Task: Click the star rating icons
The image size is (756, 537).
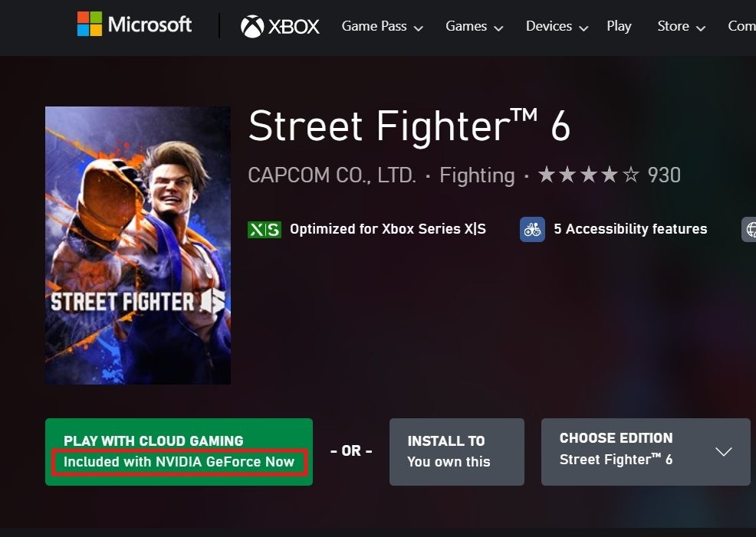Action: tap(589, 175)
